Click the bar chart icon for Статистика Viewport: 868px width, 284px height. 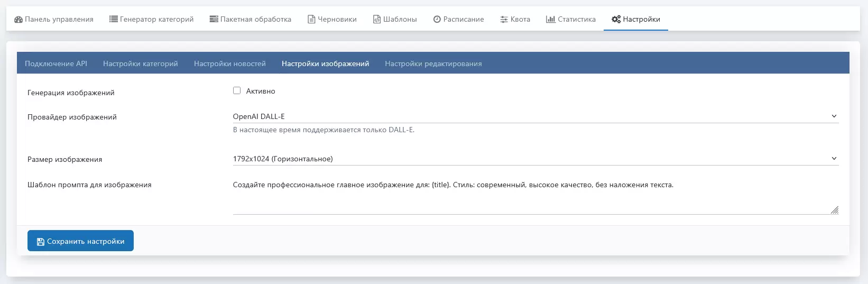(x=550, y=20)
